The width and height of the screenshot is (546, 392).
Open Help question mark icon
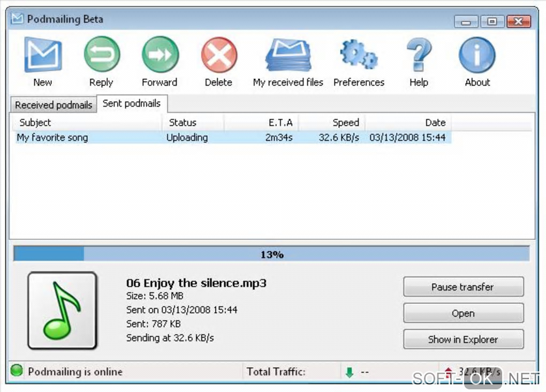pyautogui.click(x=419, y=55)
